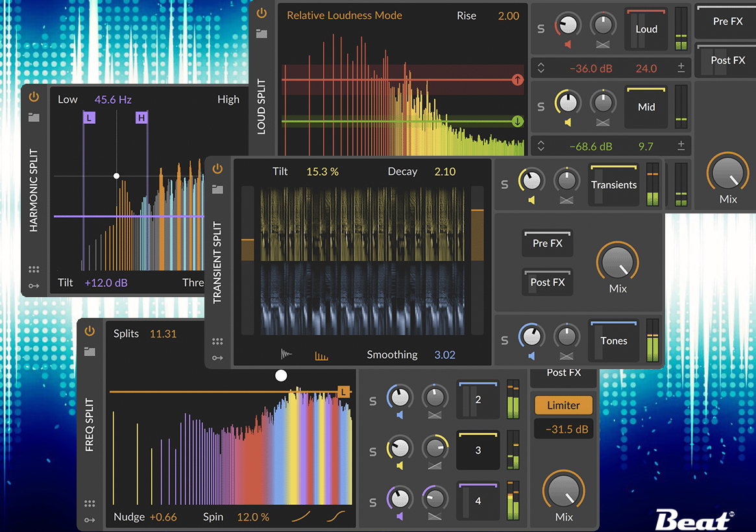Expand the stepper arrows beside −68.6 dB
The height and width of the screenshot is (532, 756).
click(541, 146)
